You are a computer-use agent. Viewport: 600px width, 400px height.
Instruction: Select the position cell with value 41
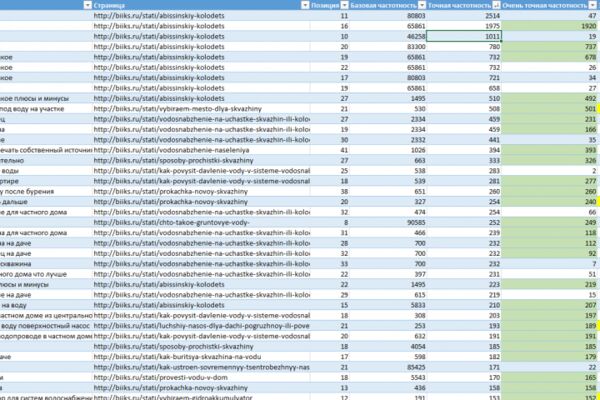click(x=329, y=150)
